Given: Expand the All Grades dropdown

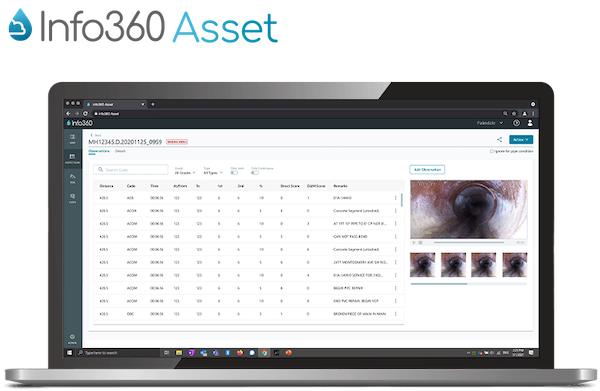Looking at the screenshot, I should click(x=185, y=173).
